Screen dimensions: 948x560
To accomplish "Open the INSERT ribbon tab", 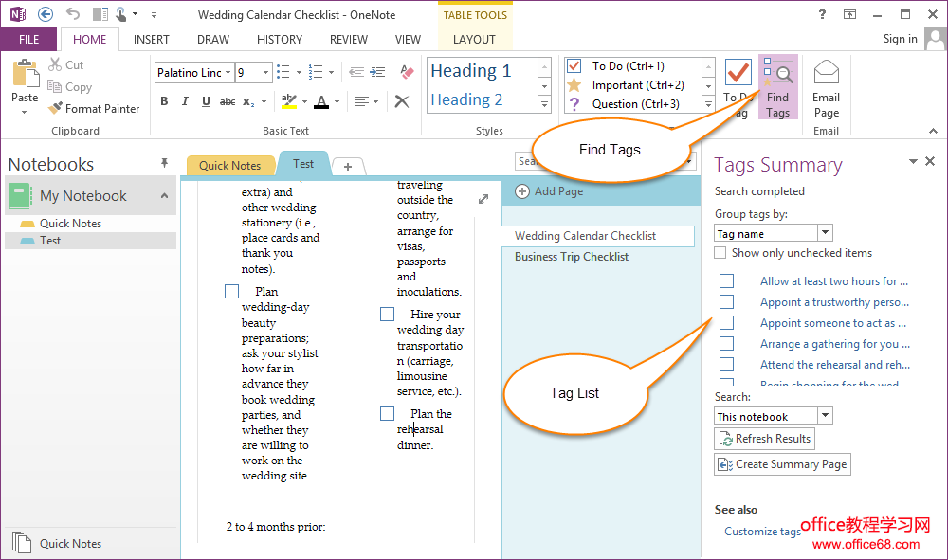I will [152, 40].
